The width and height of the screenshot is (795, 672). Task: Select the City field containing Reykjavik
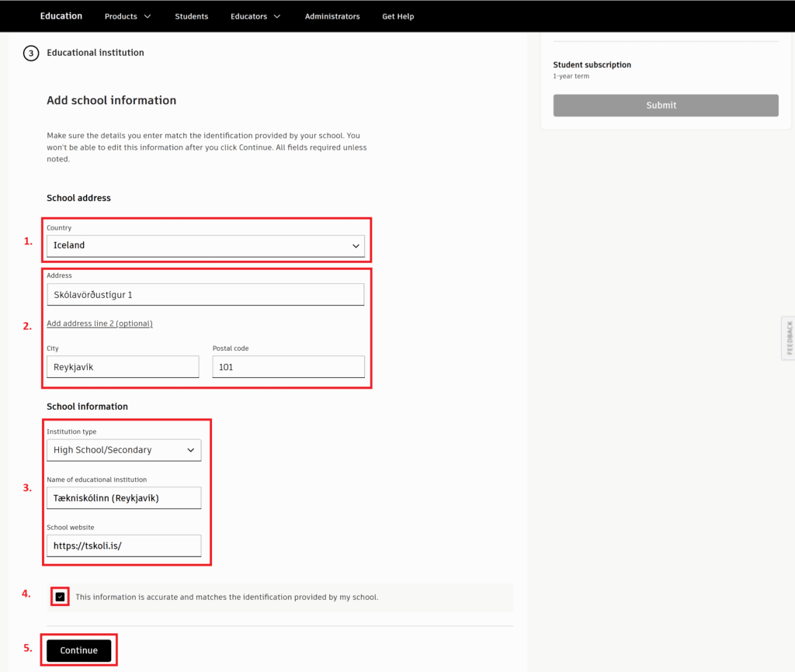pyautogui.click(x=123, y=367)
